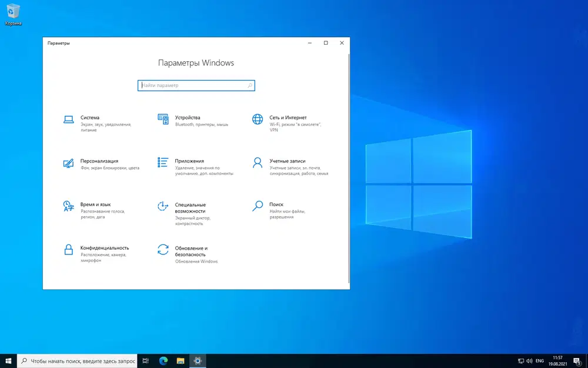Screen dimensions: 588x368
Task: Open the Сеть и Интернет globe icon
Action: (258, 120)
